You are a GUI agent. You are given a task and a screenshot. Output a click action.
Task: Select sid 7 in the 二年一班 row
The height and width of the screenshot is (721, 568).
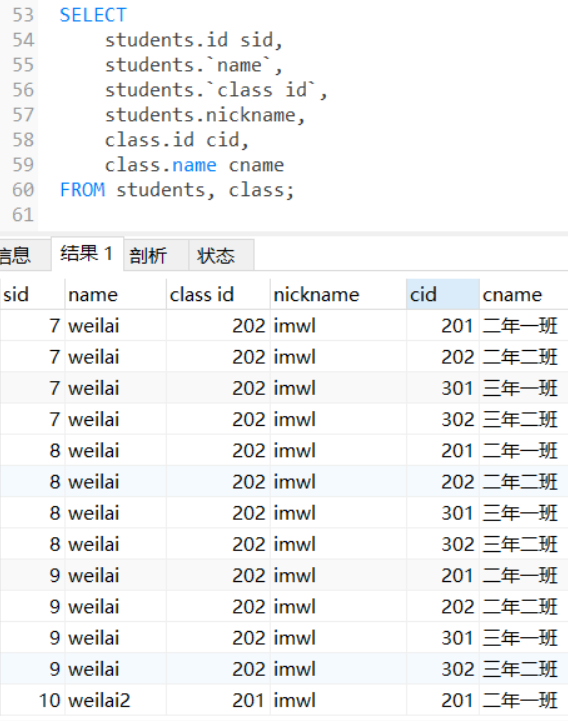click(x=32, y=326)
